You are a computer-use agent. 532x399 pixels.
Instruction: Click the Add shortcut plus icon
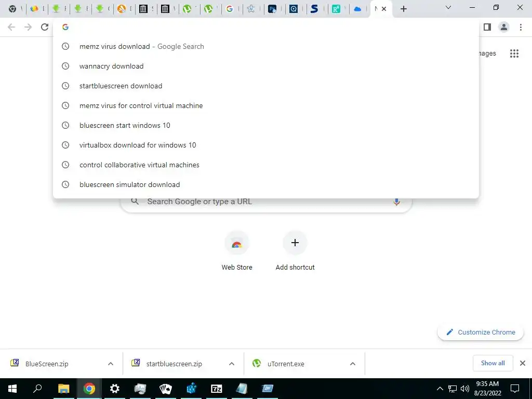click(x=295, y=243)
